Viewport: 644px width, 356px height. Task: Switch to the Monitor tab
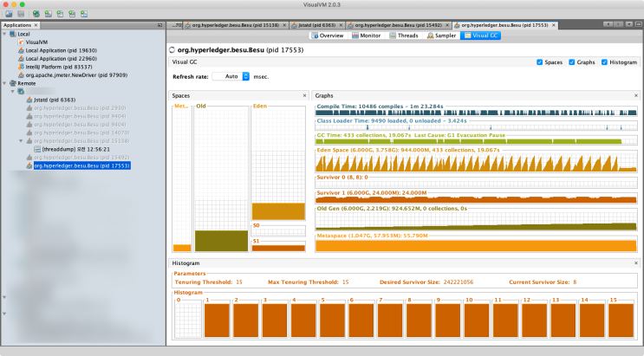click(x=366, y=36)
